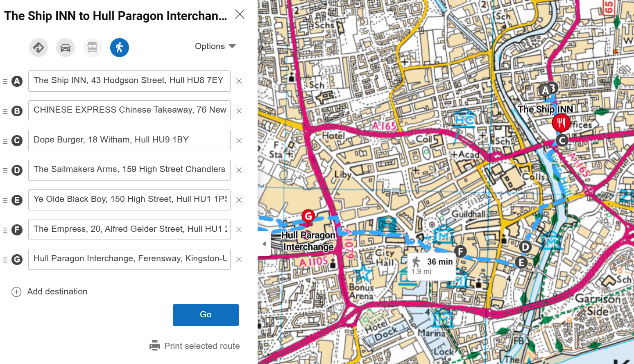
Task: Select the walking mode icon
Action: 120,48
